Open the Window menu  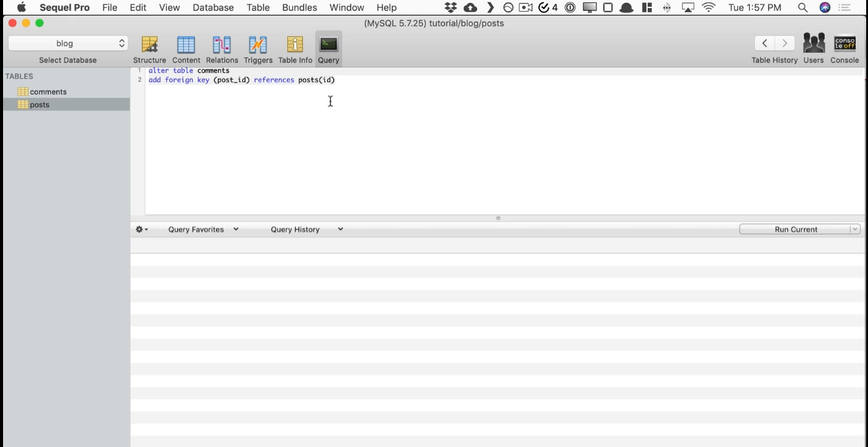(347, 7)
